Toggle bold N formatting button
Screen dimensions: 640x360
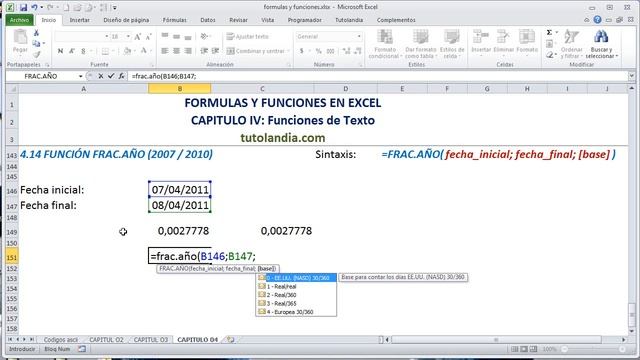click(x=60, y=51)
